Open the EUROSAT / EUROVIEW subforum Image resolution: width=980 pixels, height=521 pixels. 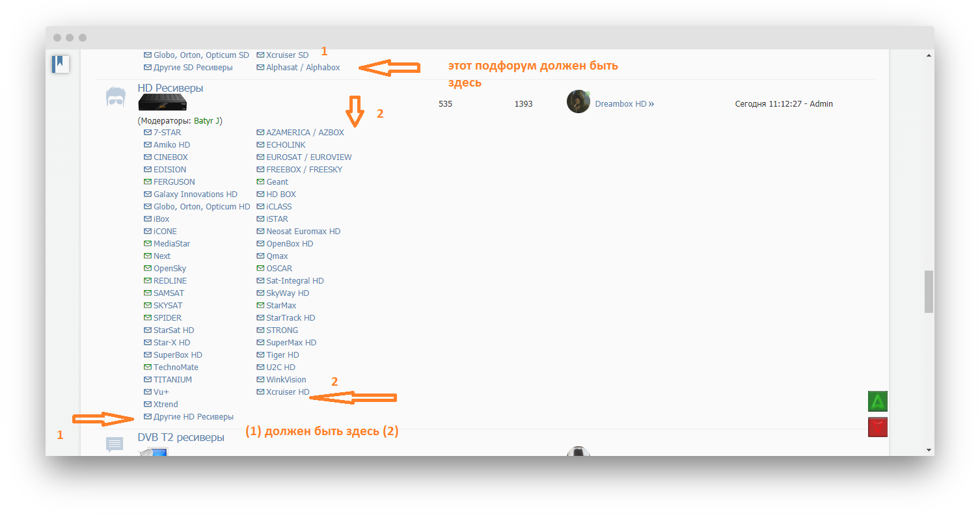coord(309,157)
